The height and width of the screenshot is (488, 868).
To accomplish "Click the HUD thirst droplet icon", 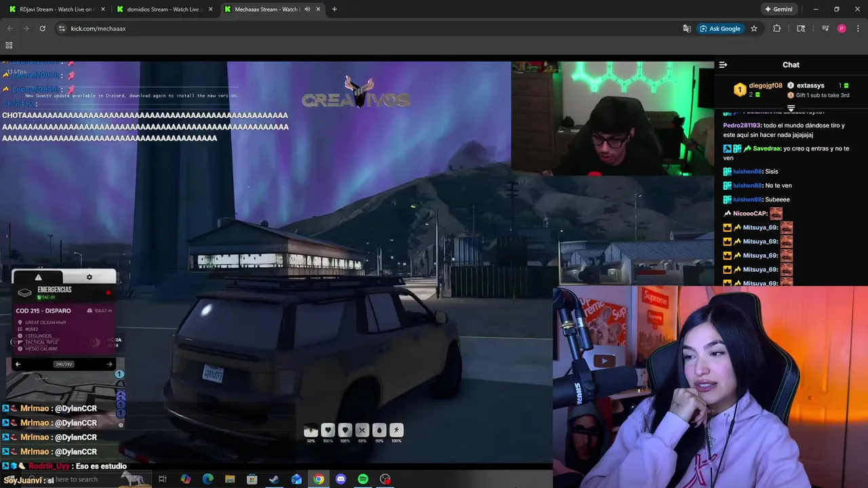I will tap(379, 430).
